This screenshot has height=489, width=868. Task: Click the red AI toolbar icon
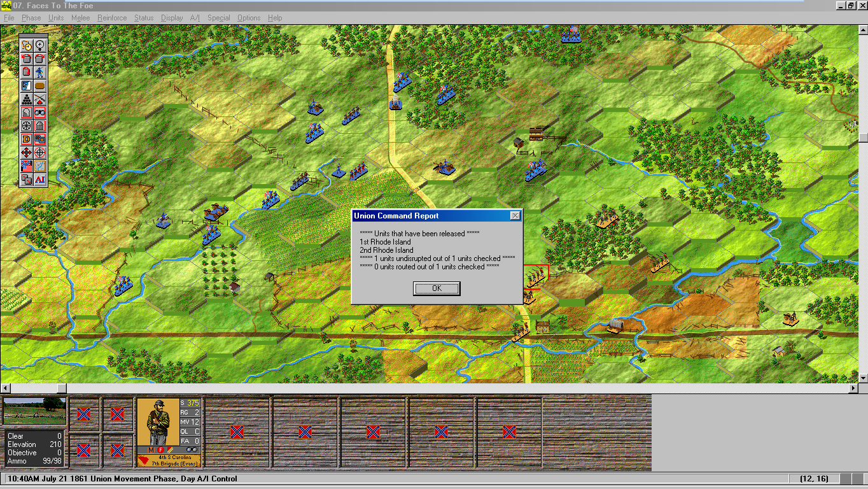(40, 179)
